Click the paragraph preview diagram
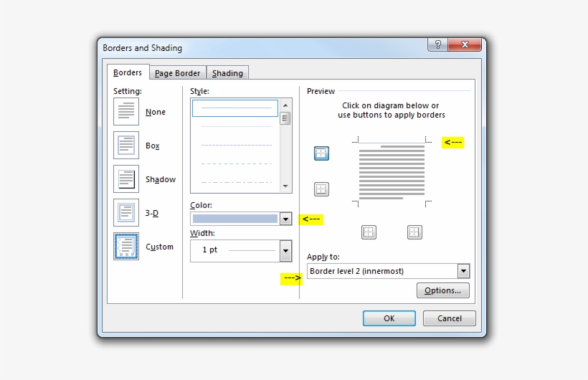Viewport: 588px width, 380px height. pos(392,172)
